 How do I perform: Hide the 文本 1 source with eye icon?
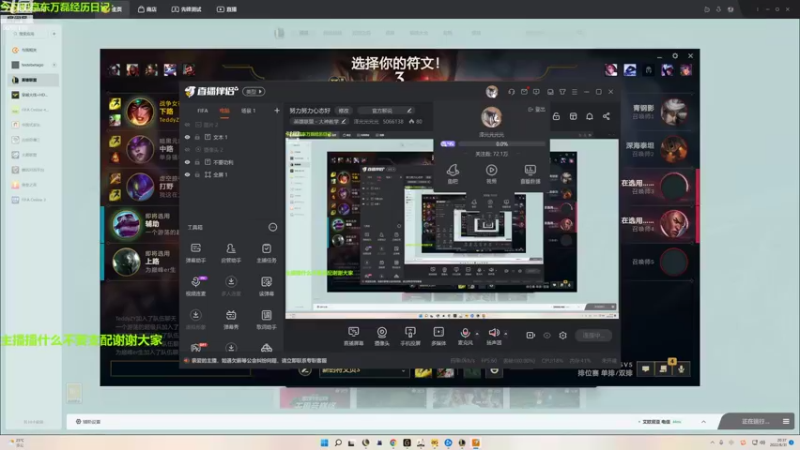tap(187, 137)
